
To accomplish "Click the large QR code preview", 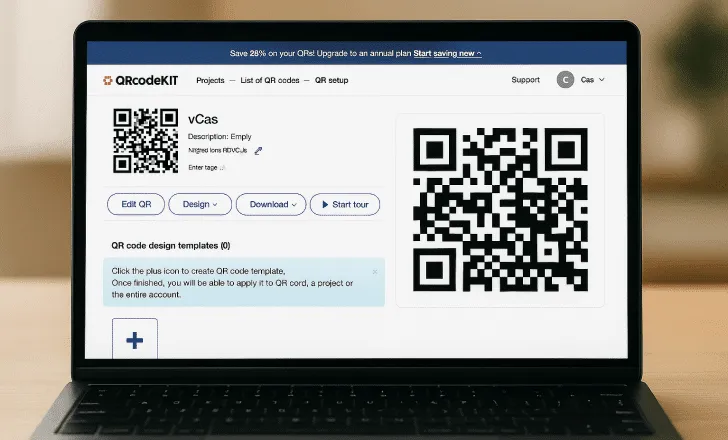I will pyautogui.click(x=500, y=210).
